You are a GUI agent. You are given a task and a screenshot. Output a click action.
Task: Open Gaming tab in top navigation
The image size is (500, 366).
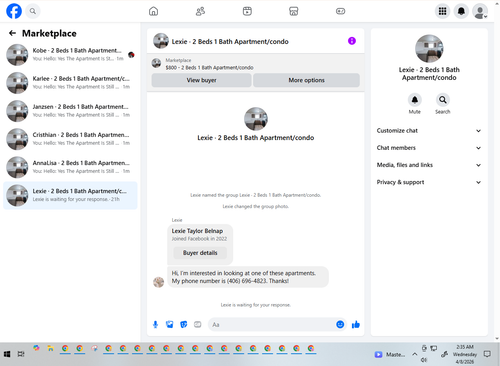340,11
